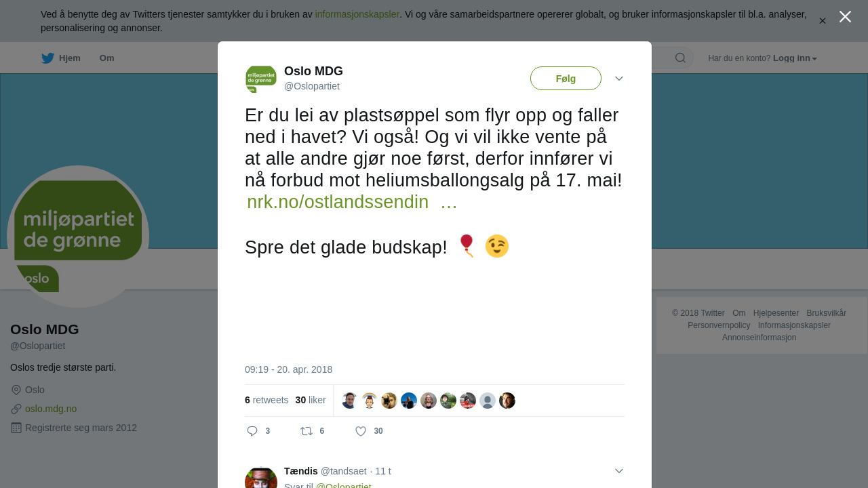The image size is (868, 488).
Task: Click the reply speech bubble icon
Action: (x=252, y=431)
